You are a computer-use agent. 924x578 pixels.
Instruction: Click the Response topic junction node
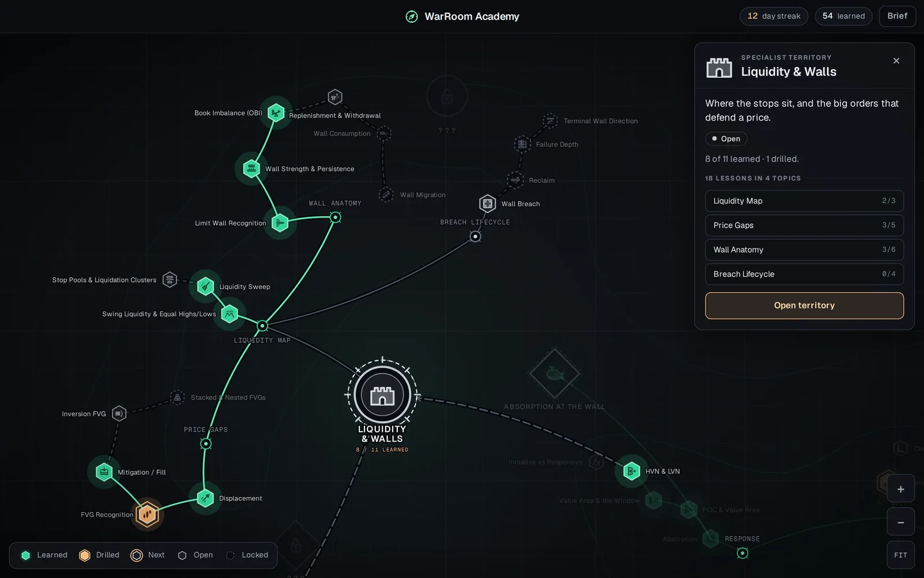point(743,553)
